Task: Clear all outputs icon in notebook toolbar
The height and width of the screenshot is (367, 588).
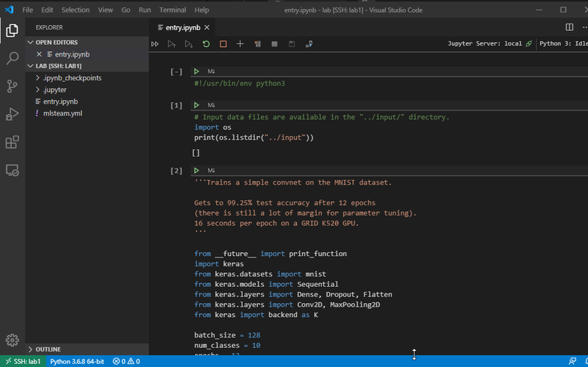Action: click(258, 44)
